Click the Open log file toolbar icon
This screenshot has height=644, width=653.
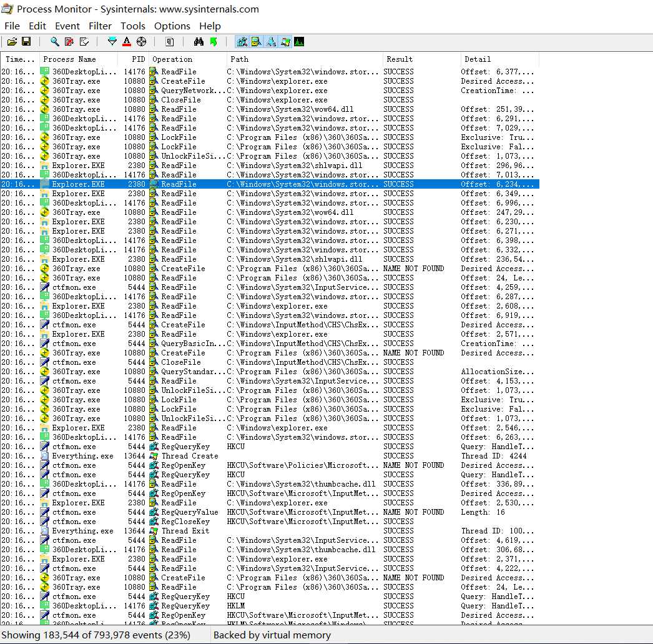(x=12, y=42)
